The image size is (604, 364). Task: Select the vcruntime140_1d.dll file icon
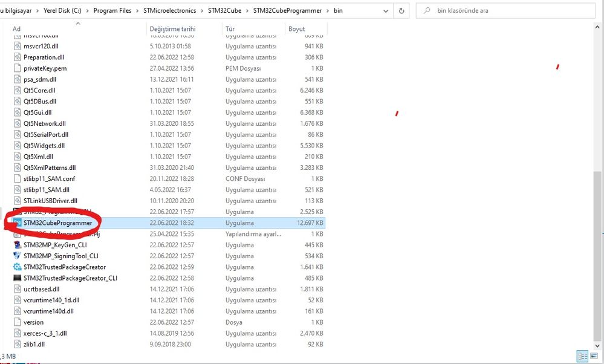click(x=17, y=300)
